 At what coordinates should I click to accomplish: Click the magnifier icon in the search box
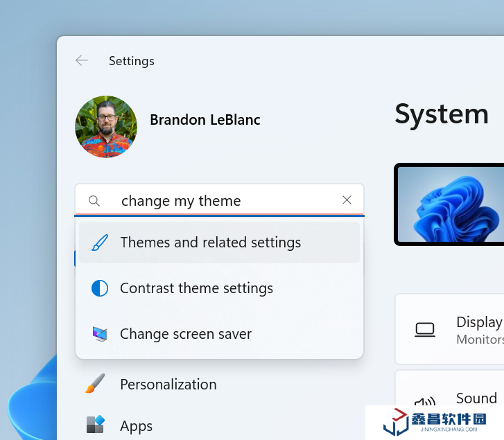(95, 201)
